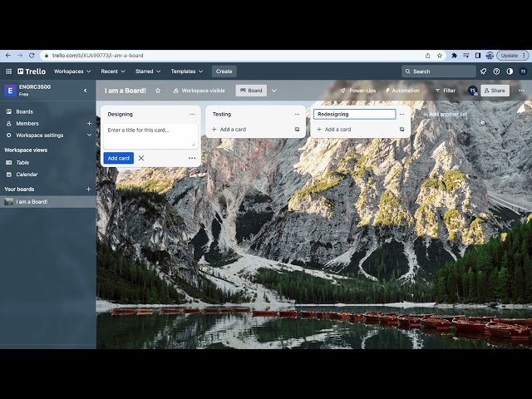
Task: Change Workspace visible setting
Action: coord(199,91)
